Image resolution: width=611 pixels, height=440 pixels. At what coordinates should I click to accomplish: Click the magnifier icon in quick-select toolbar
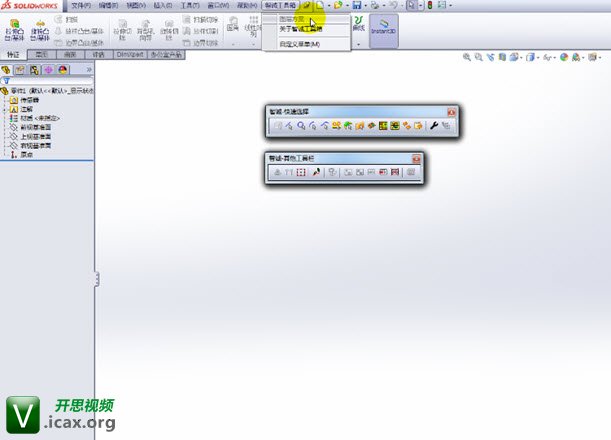[301, 125]
